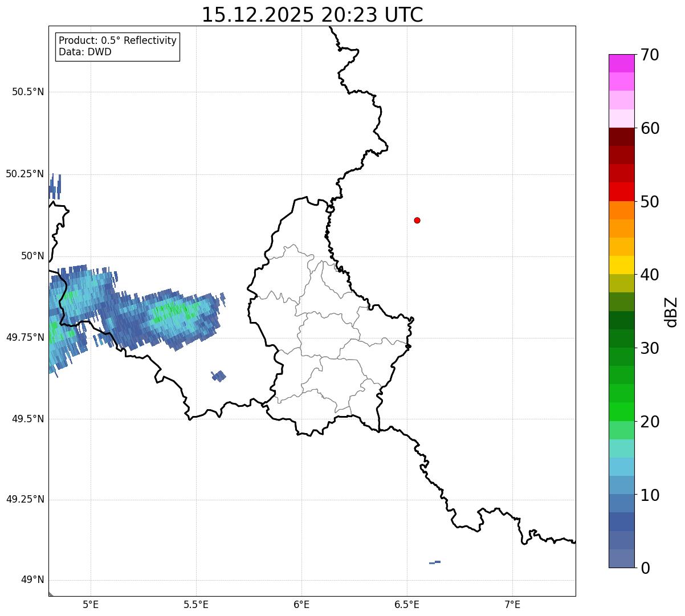
Task: Click the 50.25°N latitude label
Action: click(25, 174)
